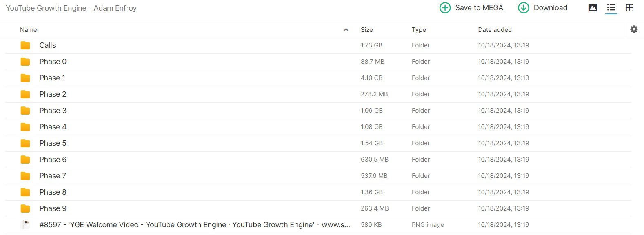The image size is (644, 235).
Task: Switch to grid thumbnail view icon
Action: 630,8
